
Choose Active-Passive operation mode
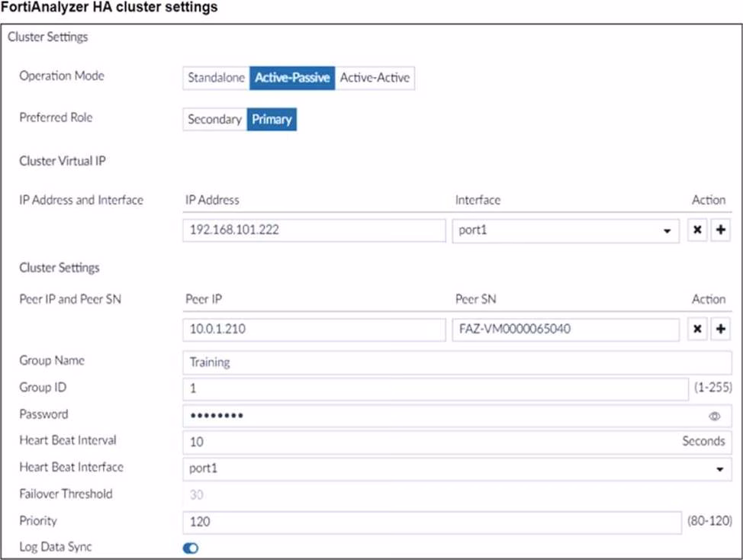coord(292,78)
